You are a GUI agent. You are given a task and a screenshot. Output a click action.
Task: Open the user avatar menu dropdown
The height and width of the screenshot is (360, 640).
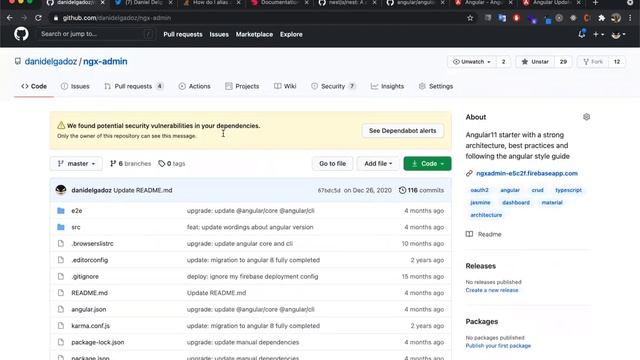pyautogui.click(x=618, y=35)
